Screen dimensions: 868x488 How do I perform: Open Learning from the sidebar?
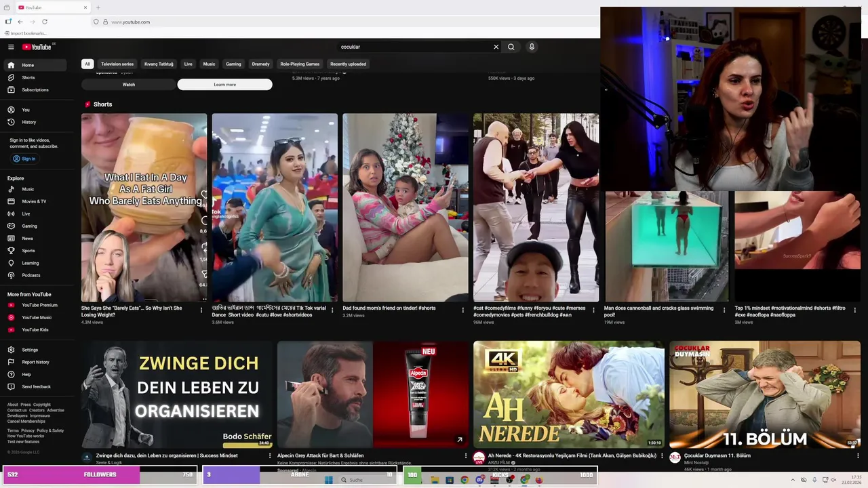[37, 263]
